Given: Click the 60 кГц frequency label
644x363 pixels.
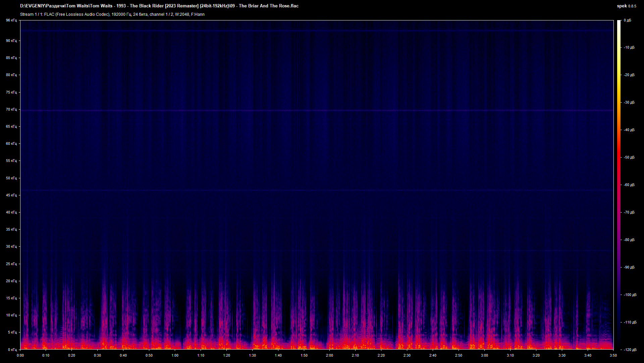Looking at the screenshot, I should [11, 144].
